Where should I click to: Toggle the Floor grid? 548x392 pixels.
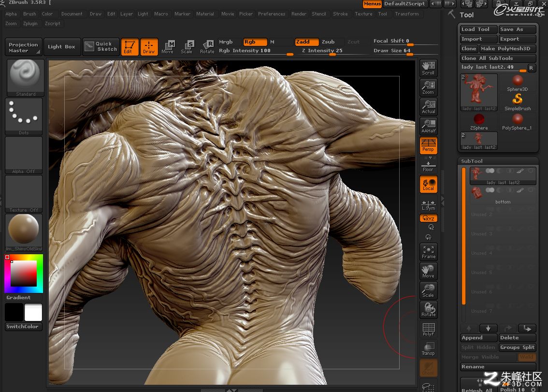(x=428, y=166)
